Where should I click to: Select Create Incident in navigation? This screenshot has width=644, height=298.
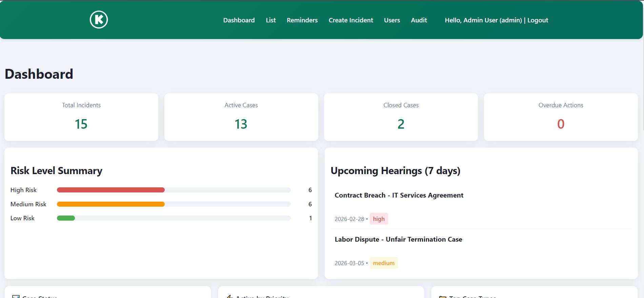click(x=350, y=20)
